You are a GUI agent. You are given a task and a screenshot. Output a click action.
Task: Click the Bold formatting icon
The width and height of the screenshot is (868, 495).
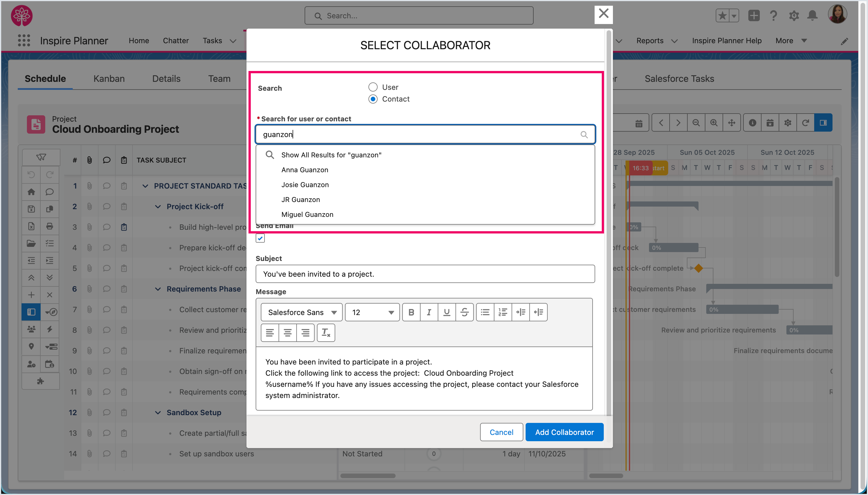411,312
